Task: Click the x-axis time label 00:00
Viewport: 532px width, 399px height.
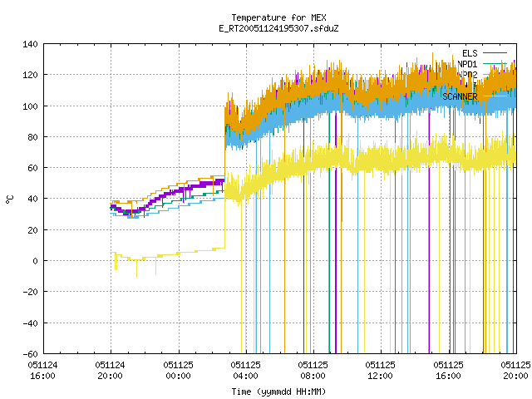Action: 178,376
